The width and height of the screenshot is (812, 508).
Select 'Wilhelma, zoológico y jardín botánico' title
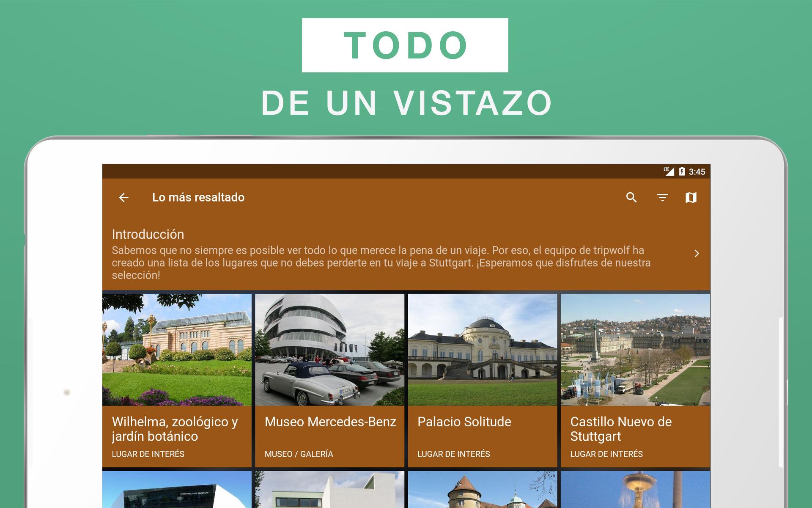coord(175,429)
